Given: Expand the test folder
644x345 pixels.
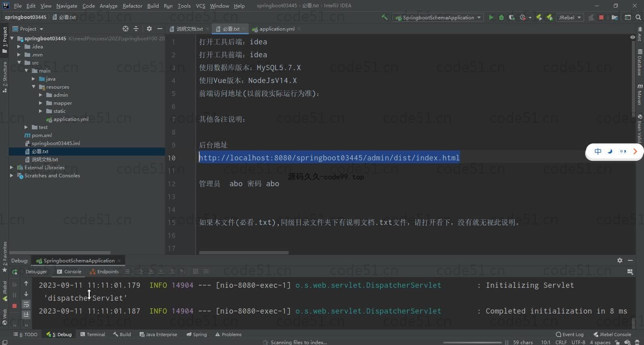Looking at the screenshot, I should [26, 127].
